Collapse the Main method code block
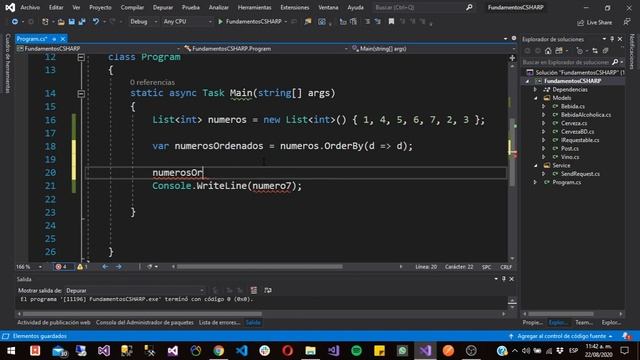 (81, 94)
